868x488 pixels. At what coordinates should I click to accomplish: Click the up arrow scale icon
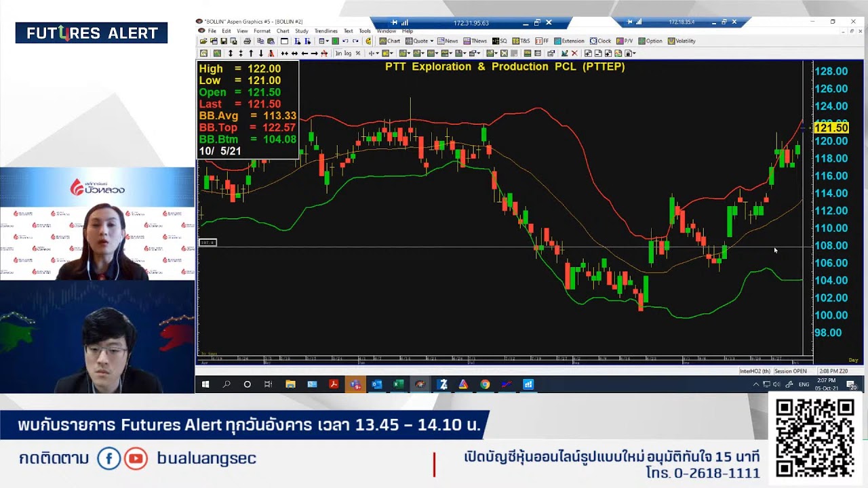(x=251, y=53)
